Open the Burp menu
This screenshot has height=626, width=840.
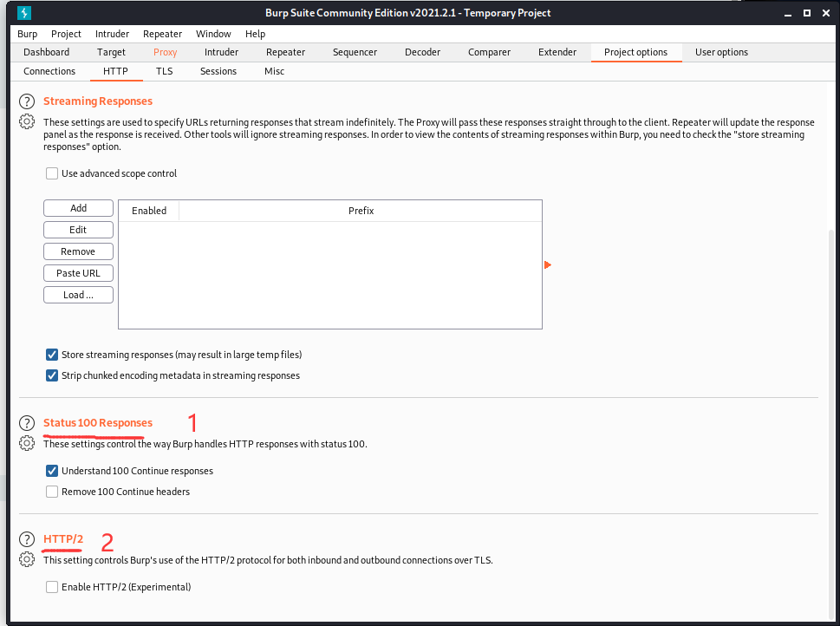(x=28, y=34)
